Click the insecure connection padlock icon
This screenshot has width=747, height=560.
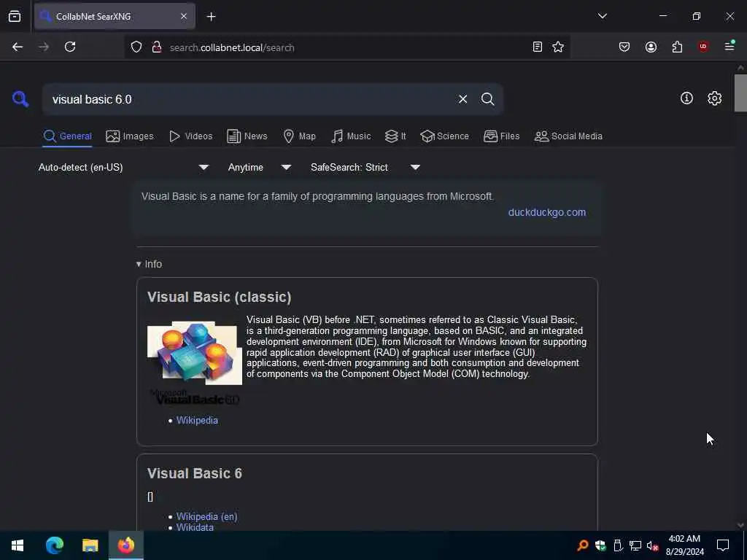pos(156,47)
